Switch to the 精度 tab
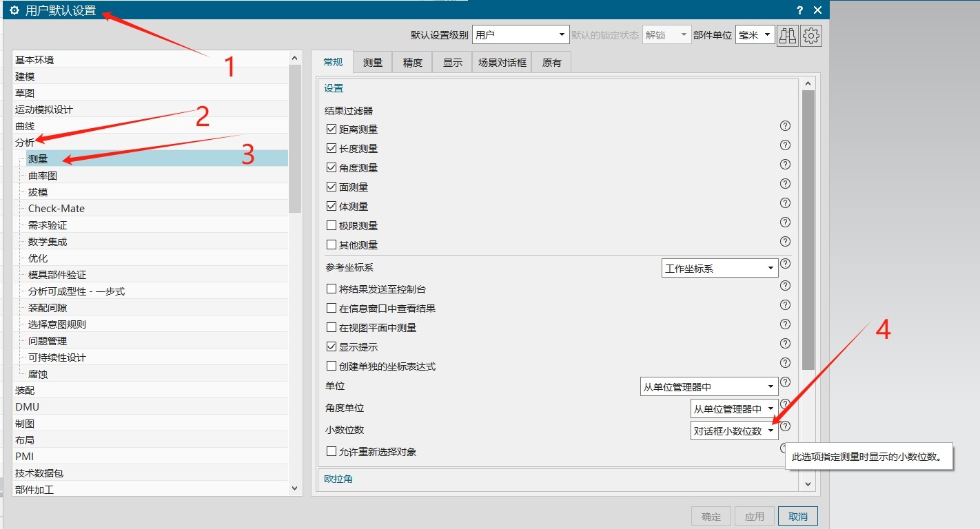 [413, 63]
